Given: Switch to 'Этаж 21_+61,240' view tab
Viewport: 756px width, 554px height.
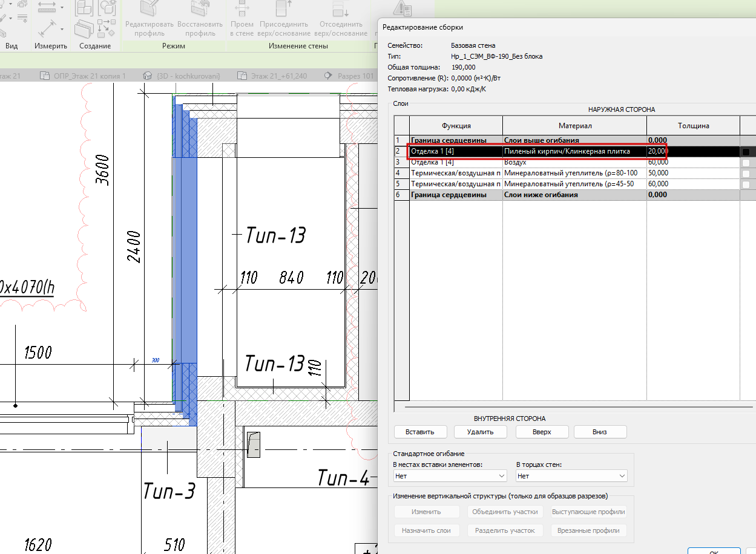Looking at the screenshot, I should 272,76.
